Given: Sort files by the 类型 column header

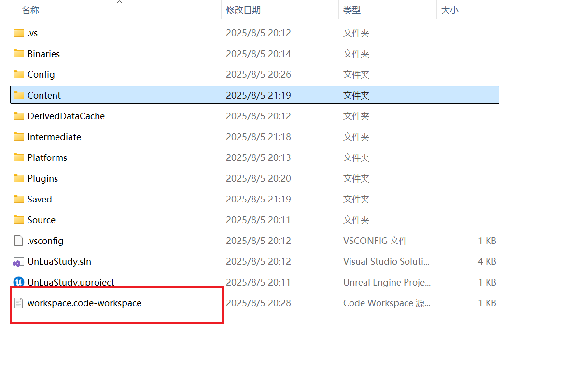Looking at the screenshot, I should [351, 10].
